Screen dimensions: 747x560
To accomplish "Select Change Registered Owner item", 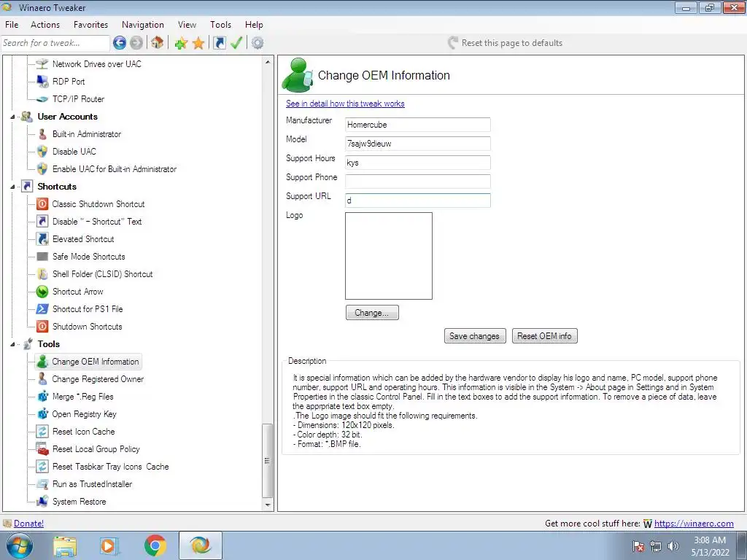I will [x=98, y=379].
